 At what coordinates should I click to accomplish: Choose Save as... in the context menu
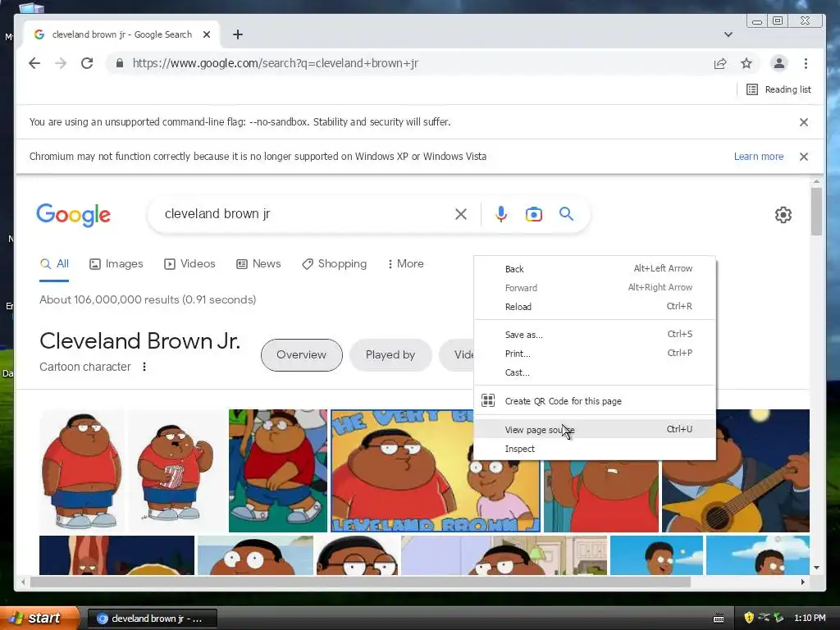click(x=595, y=335)
